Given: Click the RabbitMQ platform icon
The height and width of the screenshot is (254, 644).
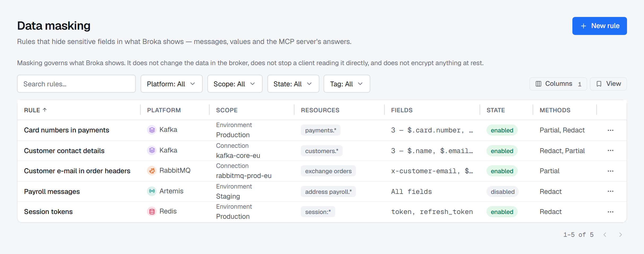Looking at the screenshot, I should point(152,171).
